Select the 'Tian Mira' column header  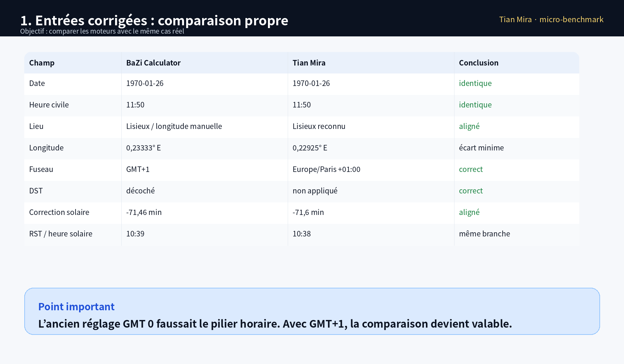click(309, 63)
